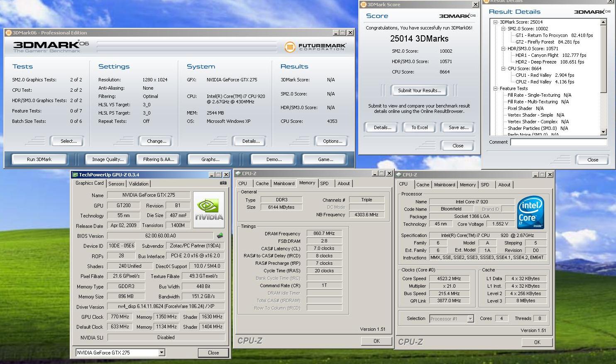Click the DRAM Frequency 860.7 MHz value

[x=324, y=234]
